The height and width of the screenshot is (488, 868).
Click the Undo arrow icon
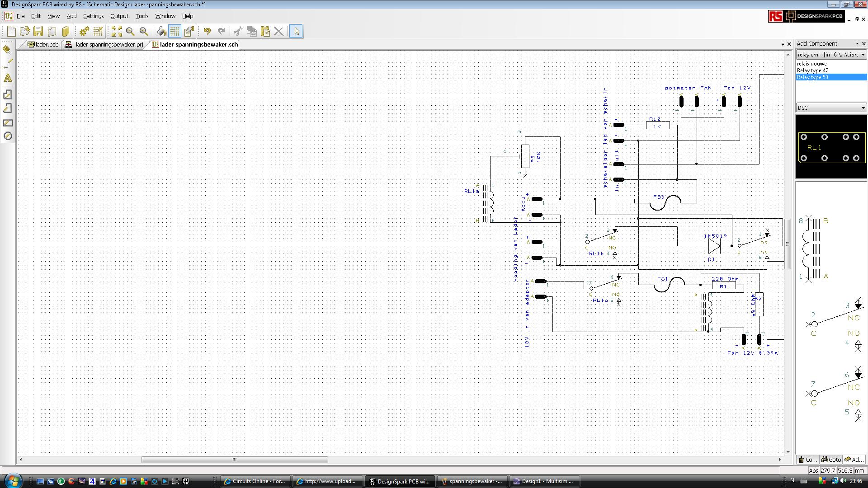207,31
